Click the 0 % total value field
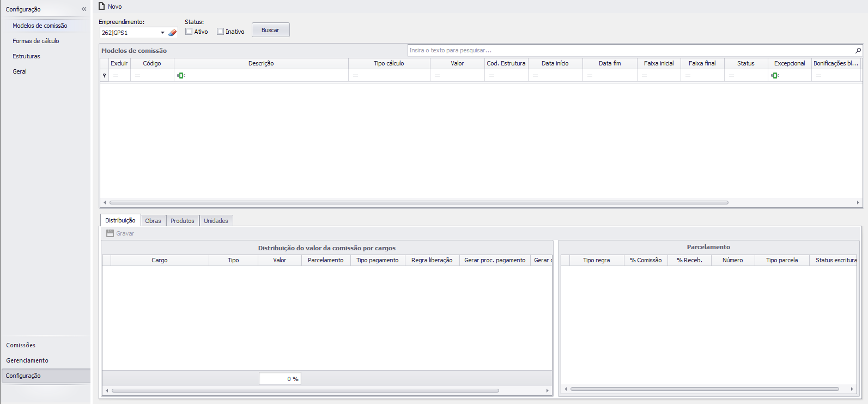The width and height of the screenshot is (868, 404). click(x=280, y=379)
